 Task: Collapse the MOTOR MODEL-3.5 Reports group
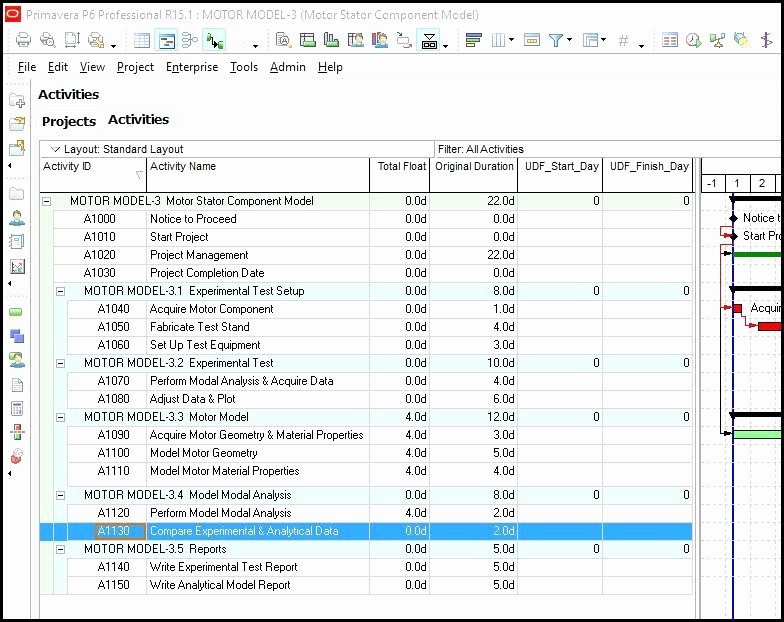point(60,549)
